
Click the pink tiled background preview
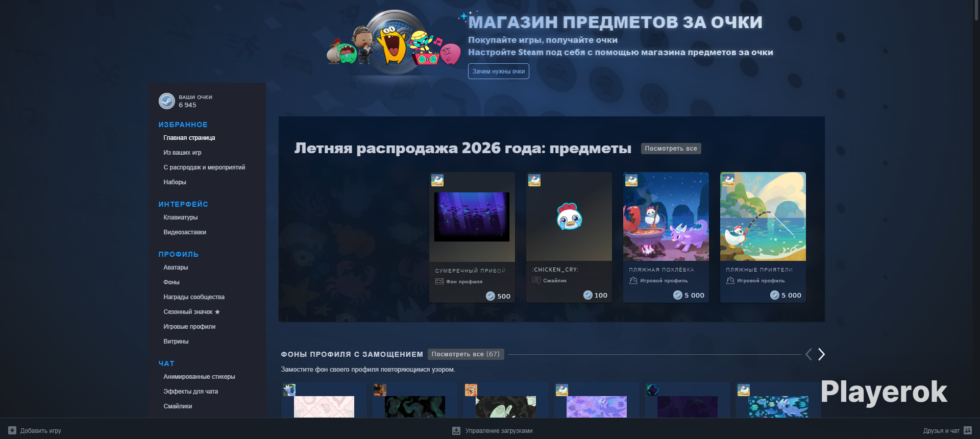(x=324, y=407)
